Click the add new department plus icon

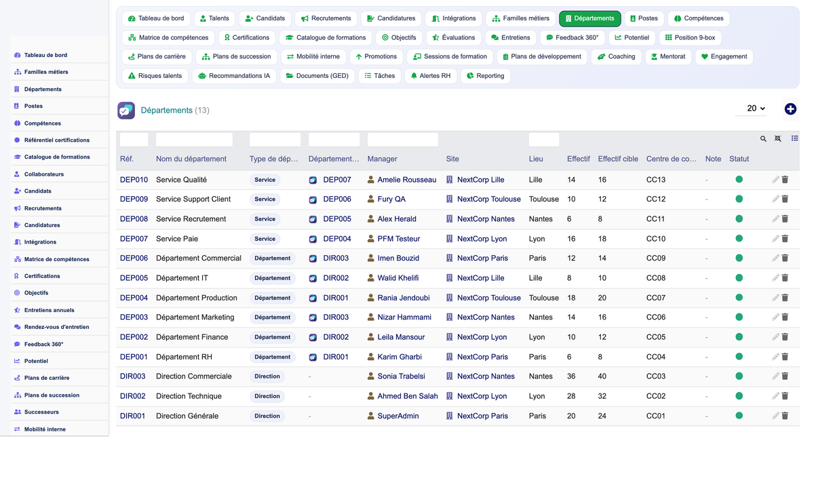[x=790, y=109]
